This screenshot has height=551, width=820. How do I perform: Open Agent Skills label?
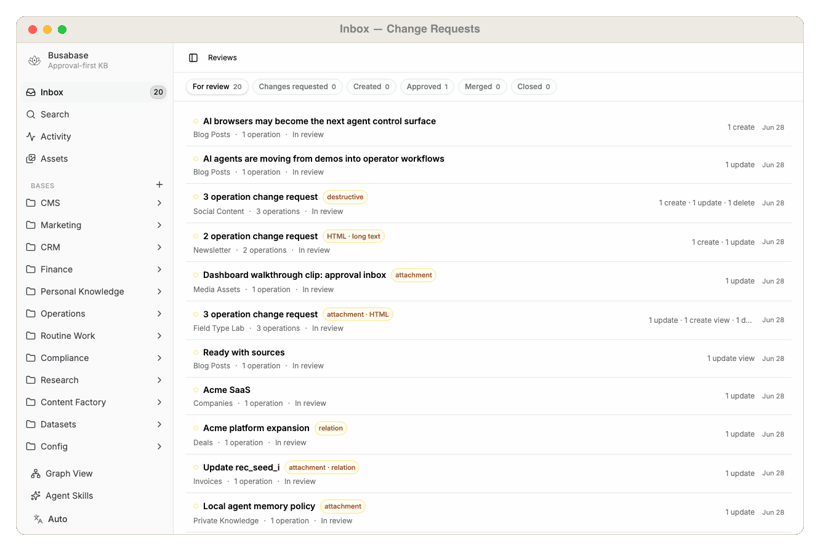pos(69,496)
